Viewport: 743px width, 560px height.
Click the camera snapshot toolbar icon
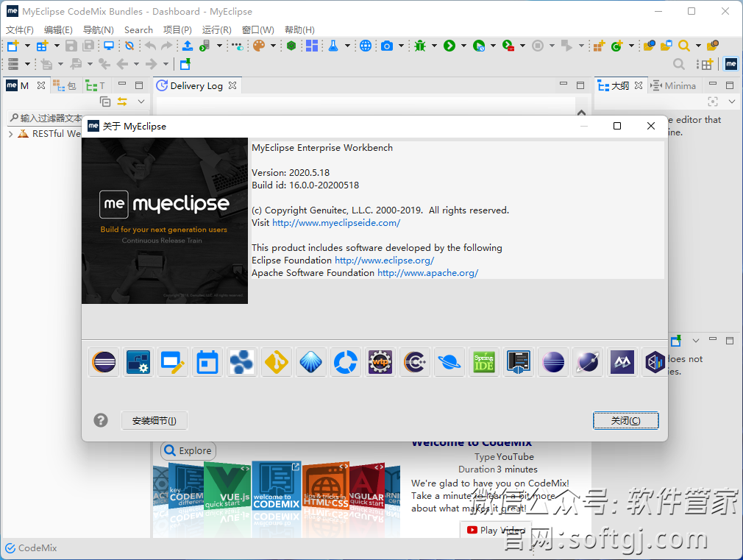tap(387, 46)
